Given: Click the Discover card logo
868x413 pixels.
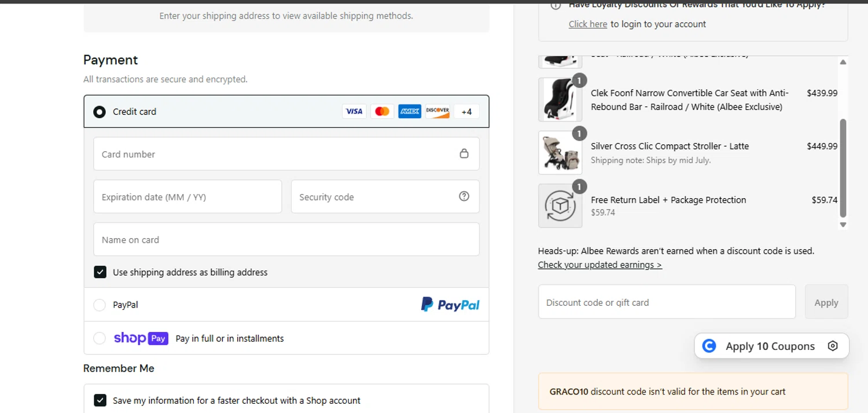Looking at the screenshot, I should tap(437, 111).
